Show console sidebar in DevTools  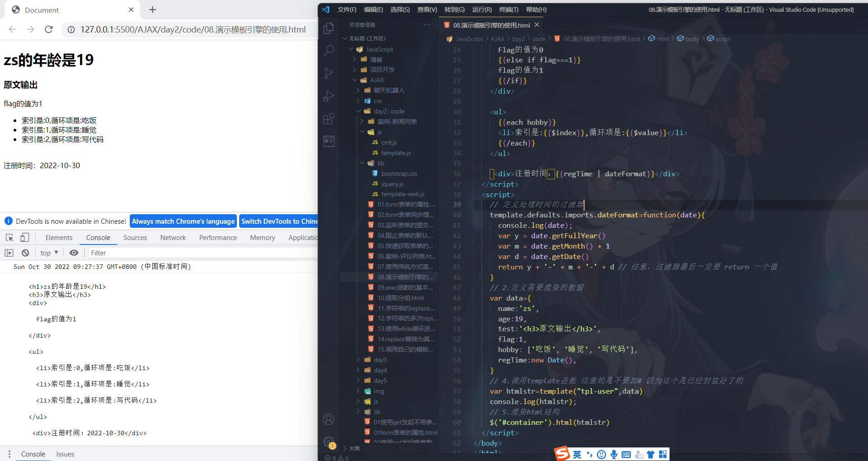pos(9,253)
